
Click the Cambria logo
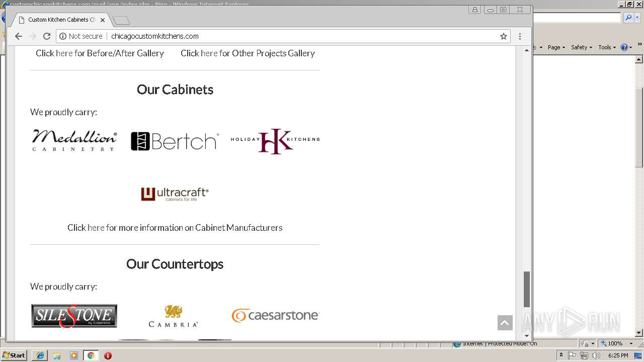pyautogui.click(x=173, y=316)
